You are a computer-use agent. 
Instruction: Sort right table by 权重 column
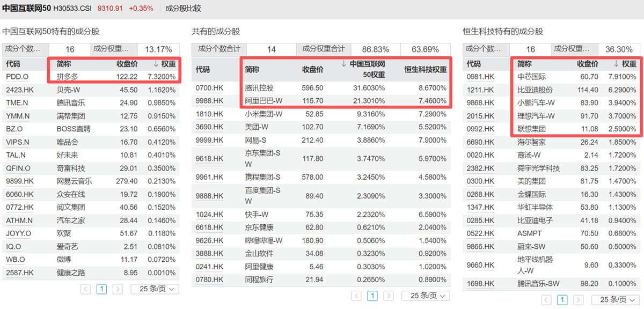[x=625, y=64]
